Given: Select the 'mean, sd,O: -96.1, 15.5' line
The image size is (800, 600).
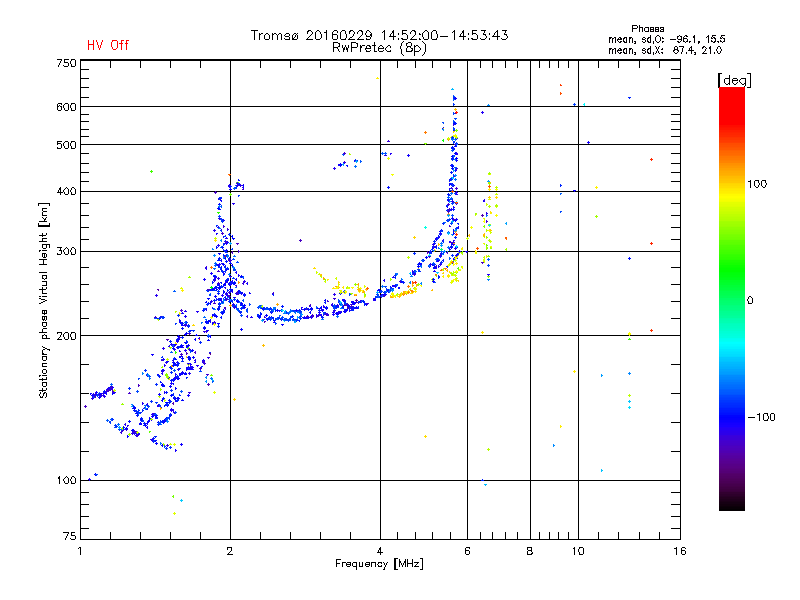Looking at the screenshot, I should click(x=666, y=39).
